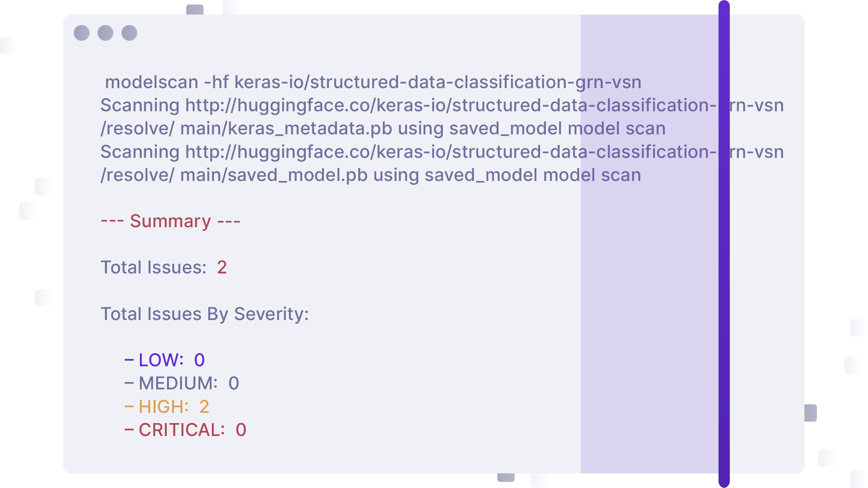Viewport: 868px width, 488px height.
Task: Click the MEDIUM: 0 severity line
Action: point(182,384)
